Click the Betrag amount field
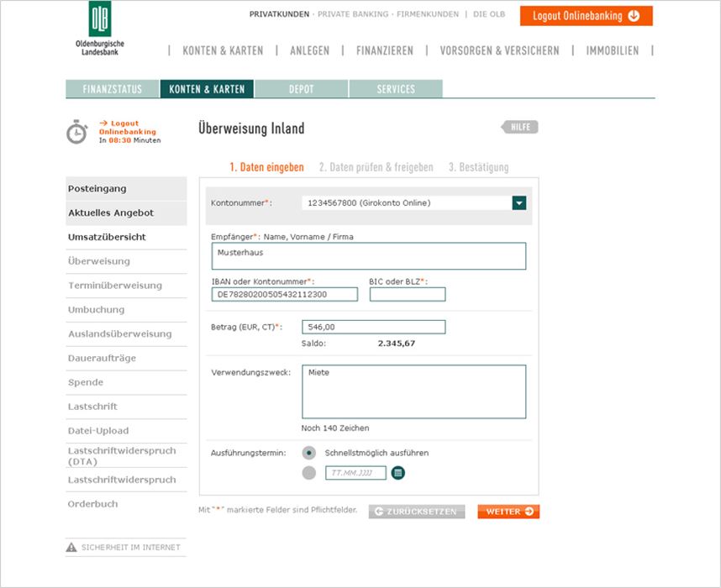 (373, 327)
